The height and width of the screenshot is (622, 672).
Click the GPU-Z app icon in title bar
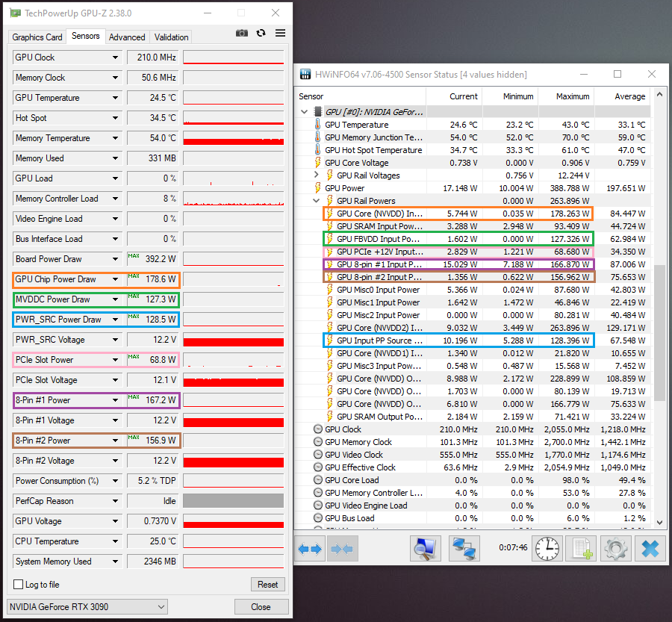(x=15, y=13)
